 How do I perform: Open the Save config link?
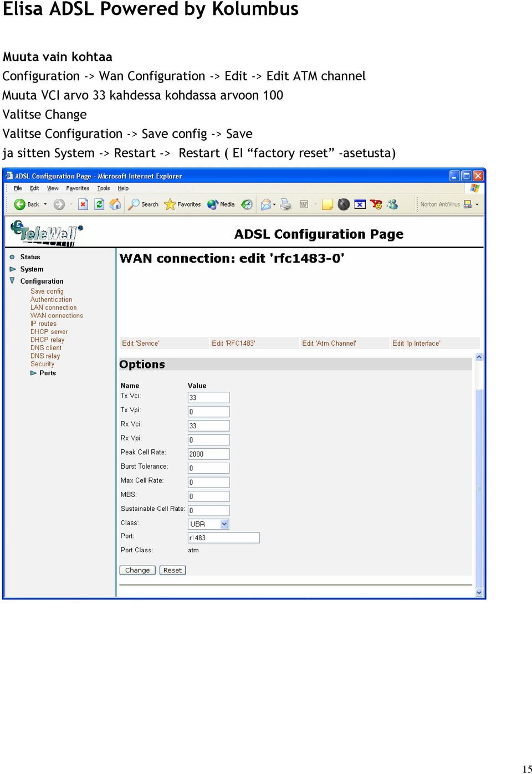pos(47,291)
